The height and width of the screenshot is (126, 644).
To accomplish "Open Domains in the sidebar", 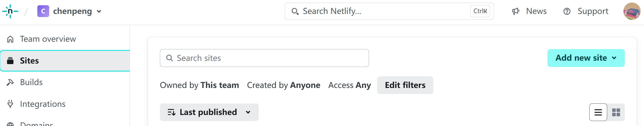I will pos(37,124).
